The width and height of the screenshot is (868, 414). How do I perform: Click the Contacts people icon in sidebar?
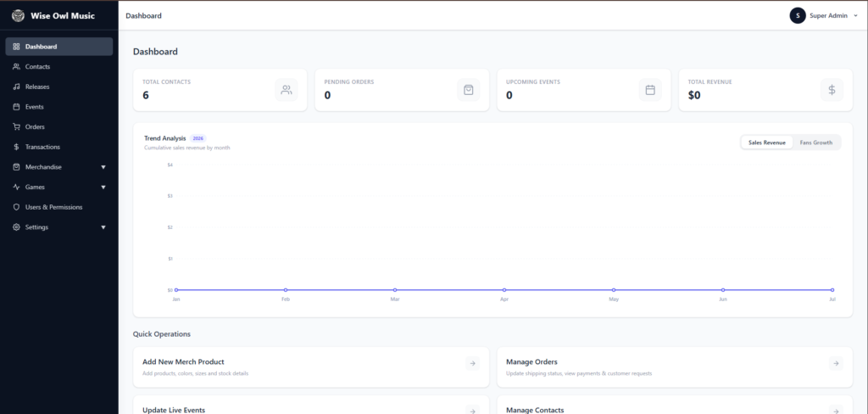pyautogui.click(x=16, y=66)
